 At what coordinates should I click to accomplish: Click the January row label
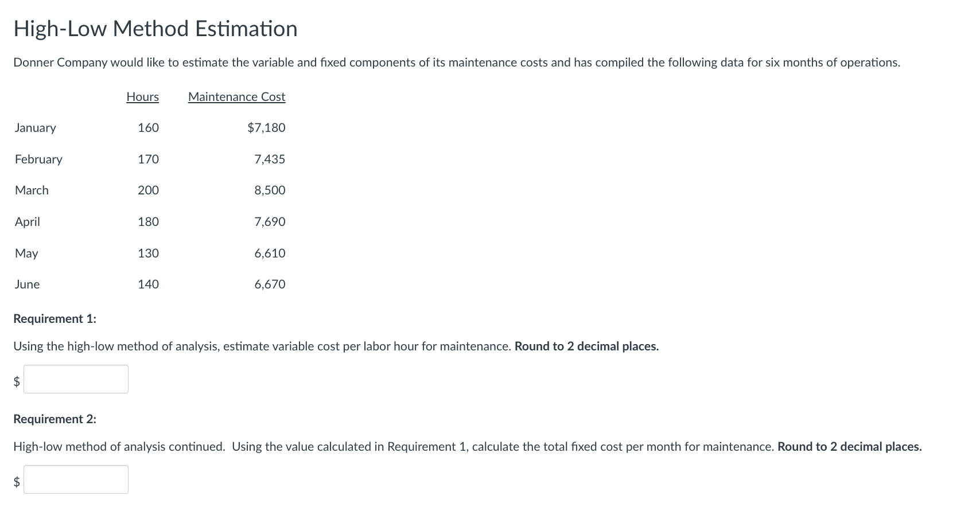[36, 128]
